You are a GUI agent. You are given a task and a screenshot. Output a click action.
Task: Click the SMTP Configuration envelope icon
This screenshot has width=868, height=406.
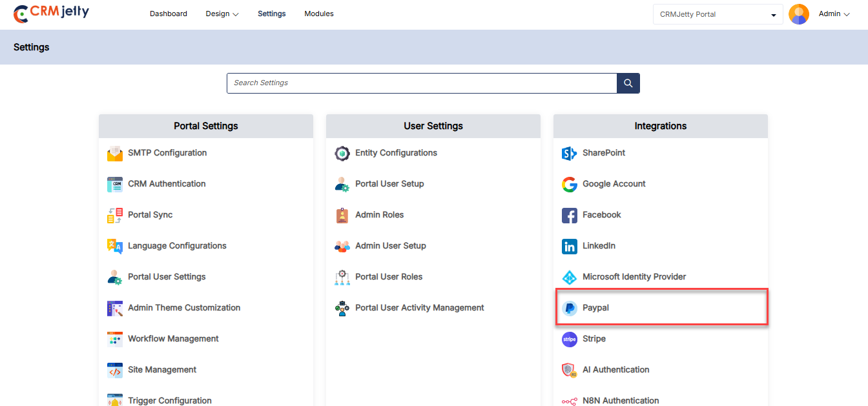click(x=115, y=153)
